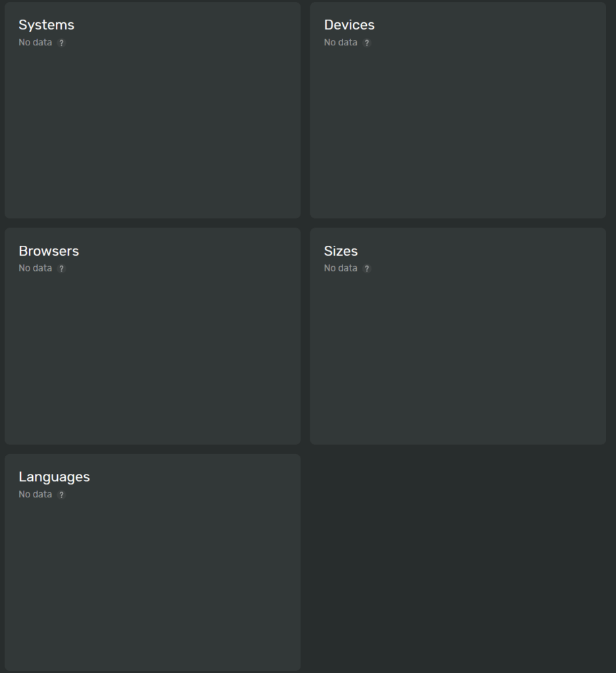Select the Systems card heading
This screenshot has height=673, width=616.
(47, 25)
